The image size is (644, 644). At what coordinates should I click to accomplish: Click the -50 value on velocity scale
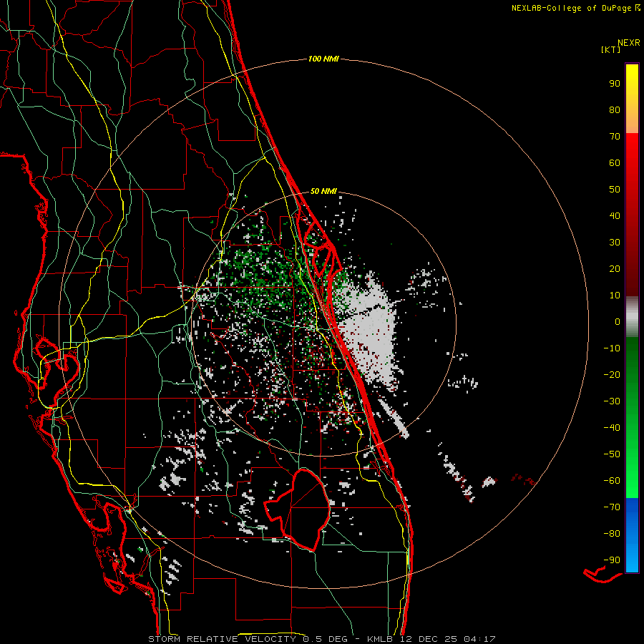(612, 454)
